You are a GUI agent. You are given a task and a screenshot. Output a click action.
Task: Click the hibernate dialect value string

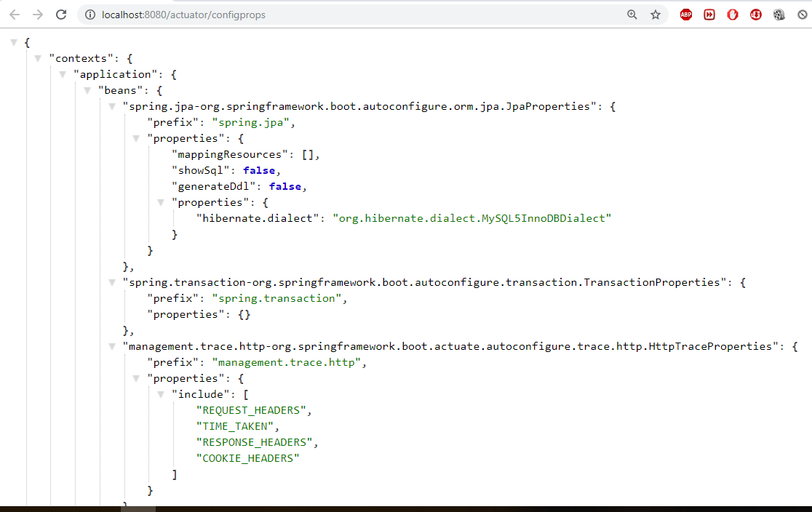pos(471,218)
